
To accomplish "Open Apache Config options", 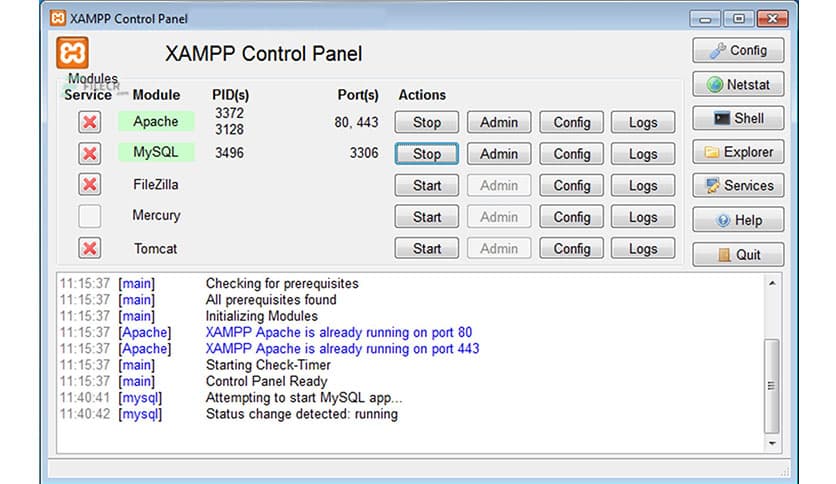I will pos(572,122).
